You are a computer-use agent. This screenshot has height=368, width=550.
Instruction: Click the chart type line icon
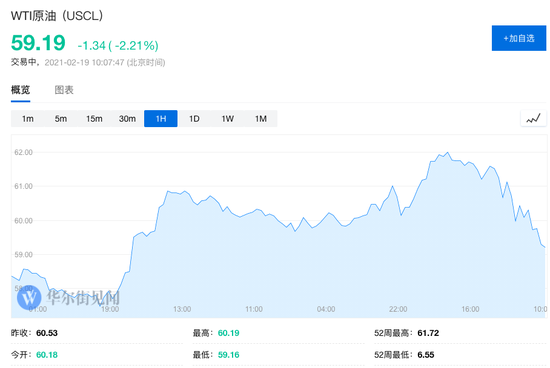click(x=533, y=119)
